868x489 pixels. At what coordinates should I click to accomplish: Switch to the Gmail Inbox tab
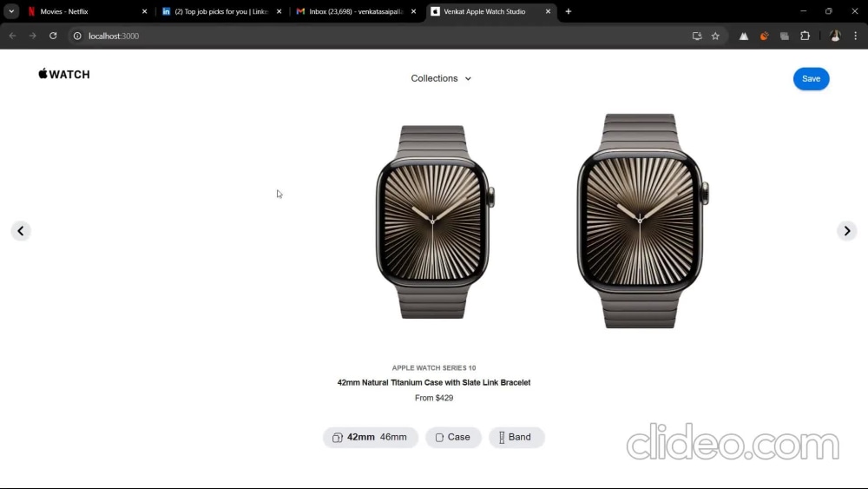356,11
